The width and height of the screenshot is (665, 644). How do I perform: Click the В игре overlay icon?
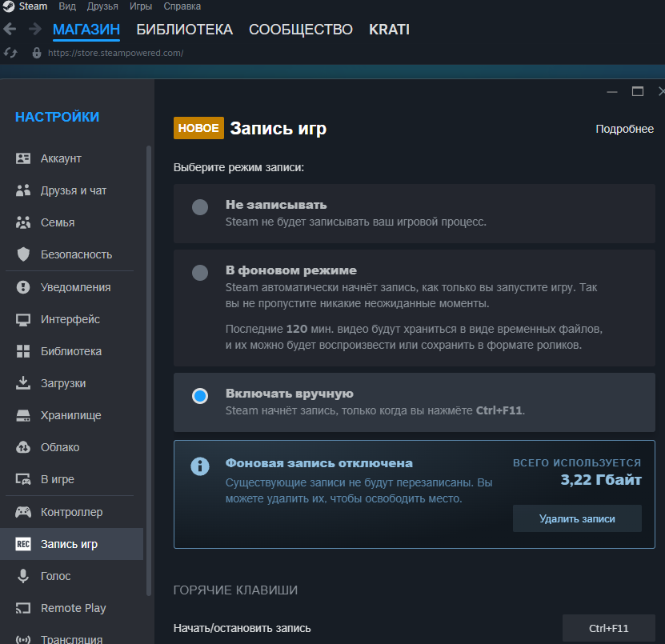tap(23, 479)
